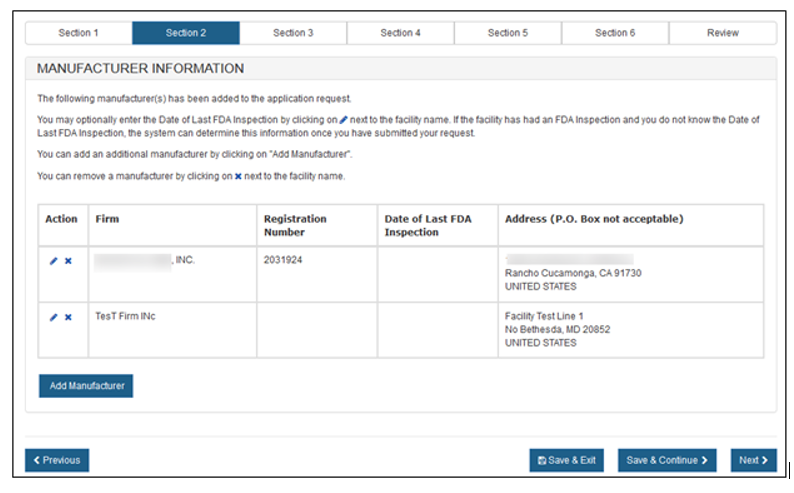The height and width of the screenshot is (493, 794).
Task: Proceed with the Next button
Action: tap(753, 460)
